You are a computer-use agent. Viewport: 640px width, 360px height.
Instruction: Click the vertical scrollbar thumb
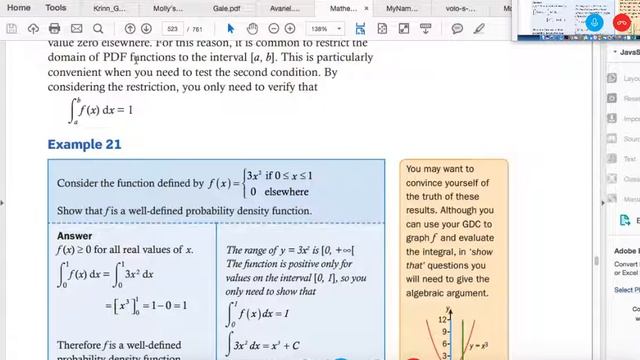click(x=596, y=261)
